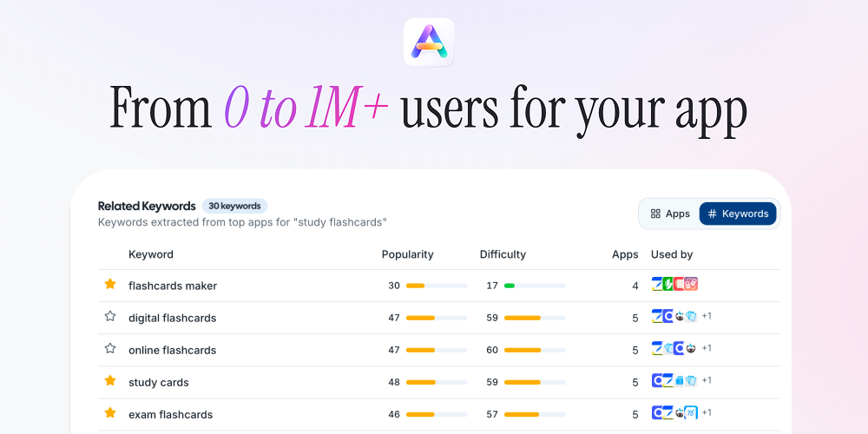This screenshot has width=868, height=434.
Task: Click the 30 keywords count badge
Action: coord(234,207)
